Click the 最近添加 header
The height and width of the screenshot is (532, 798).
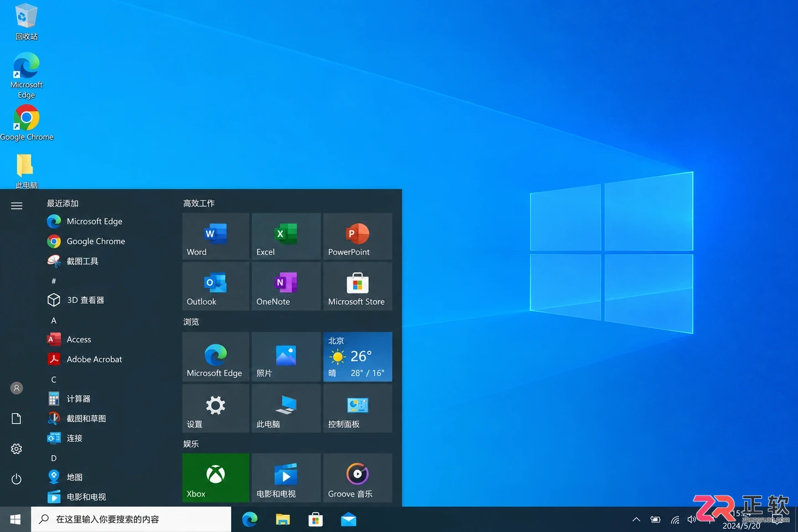[63, 203]
